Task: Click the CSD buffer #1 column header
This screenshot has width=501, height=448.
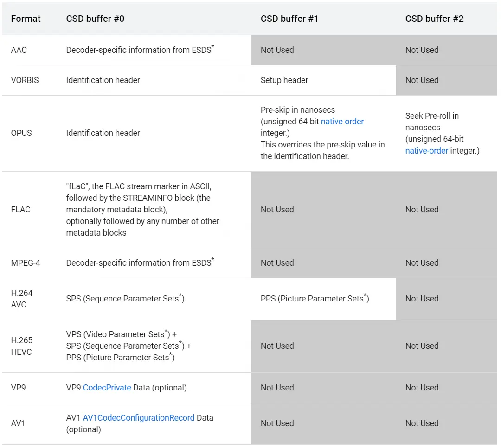Action: click(289, 19)
